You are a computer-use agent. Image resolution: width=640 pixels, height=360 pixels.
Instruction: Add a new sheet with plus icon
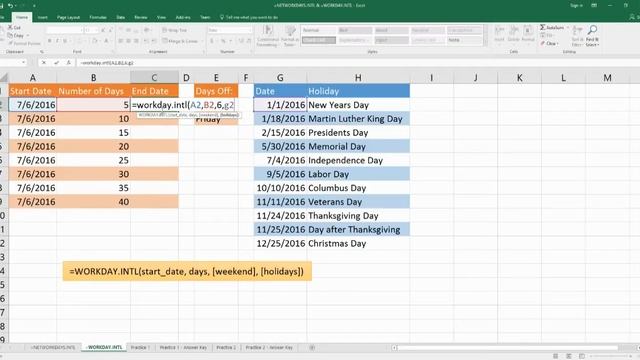[x=312, y=347]
